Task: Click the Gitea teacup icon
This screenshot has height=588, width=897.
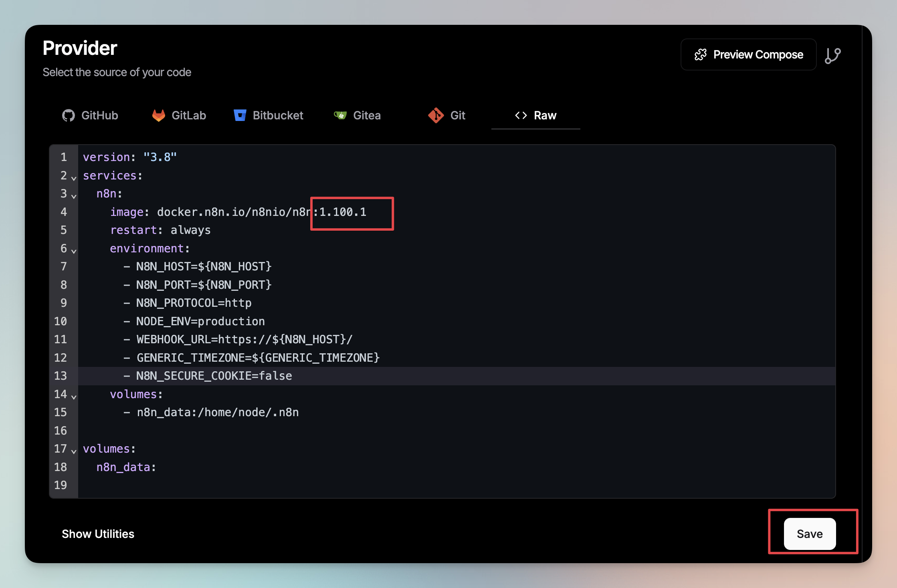Action: coord(340,115)
